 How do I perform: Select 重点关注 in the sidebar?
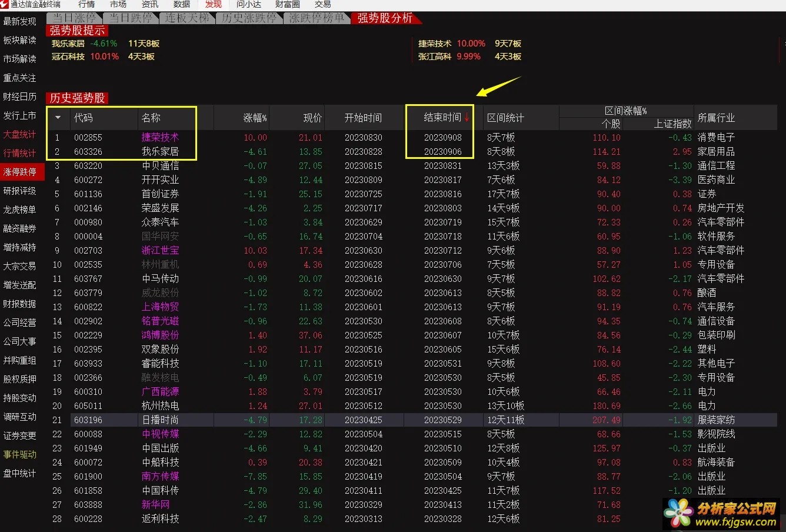pyautogui.click(x=19, y=78)
